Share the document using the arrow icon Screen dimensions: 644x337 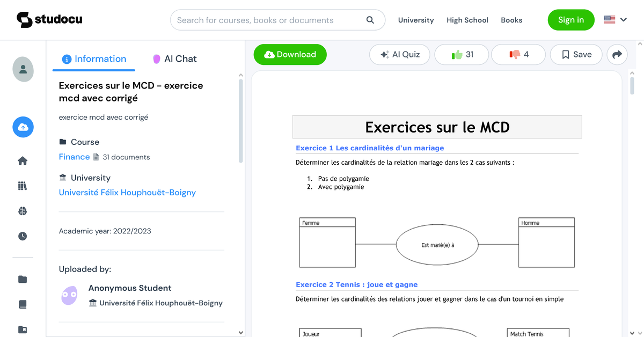(617, 54)
